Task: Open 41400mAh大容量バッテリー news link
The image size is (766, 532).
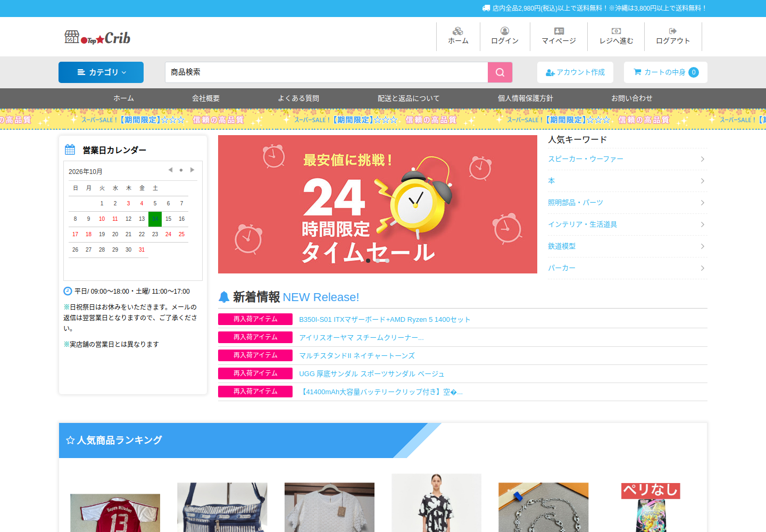Action: pyautogui.click(x=381, y=392)
